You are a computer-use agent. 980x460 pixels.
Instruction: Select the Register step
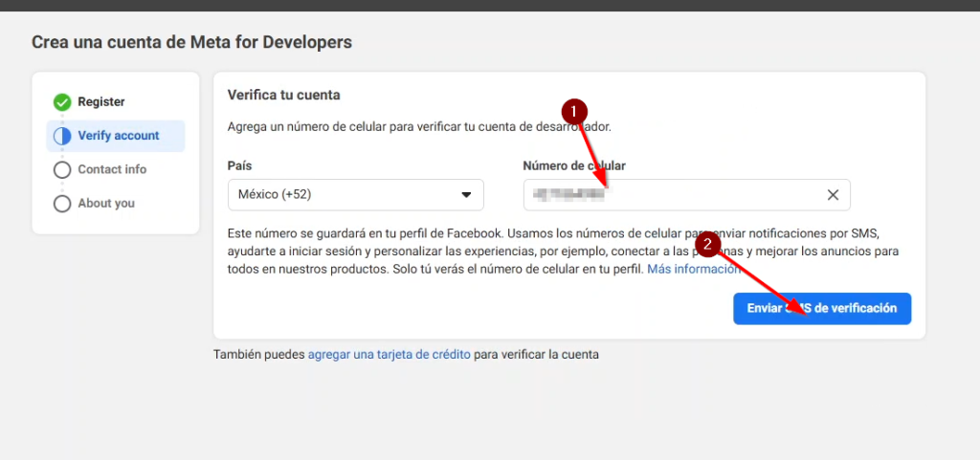101,101
